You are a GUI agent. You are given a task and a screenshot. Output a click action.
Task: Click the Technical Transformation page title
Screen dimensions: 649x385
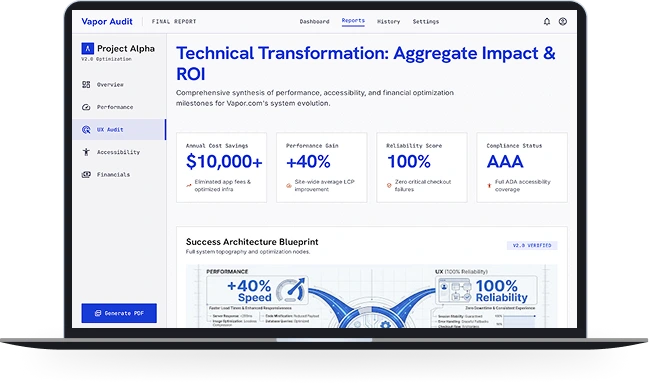coord(365,63)
